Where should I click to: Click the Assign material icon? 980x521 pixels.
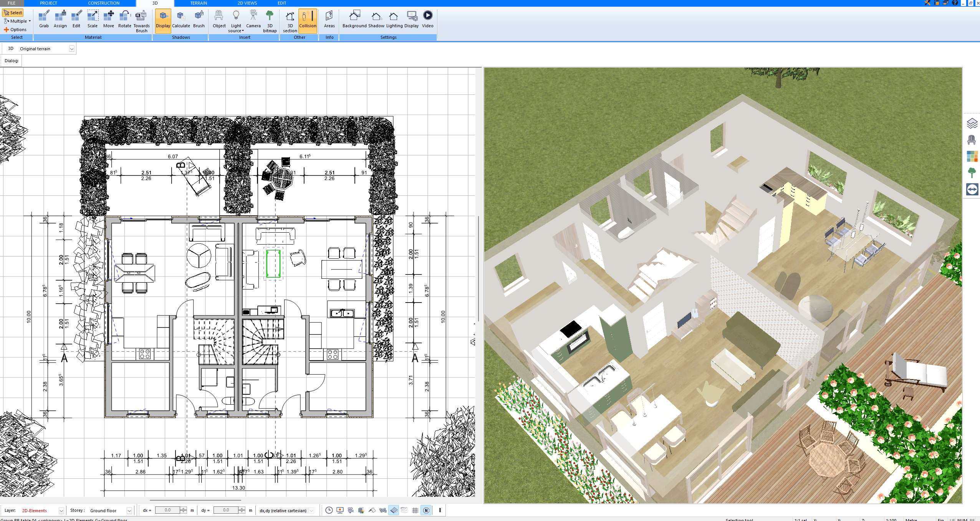[x=60, y=19]
